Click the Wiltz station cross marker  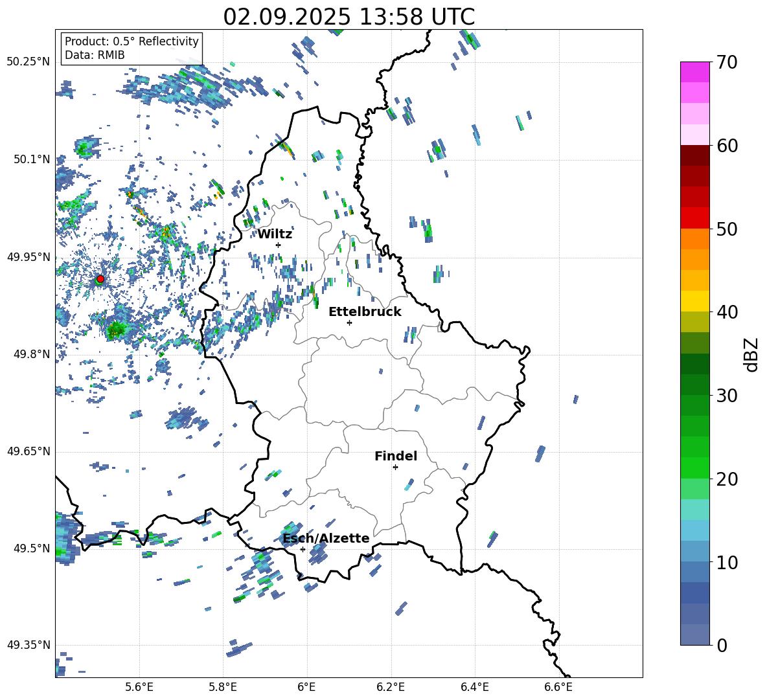tap(279, 245)
